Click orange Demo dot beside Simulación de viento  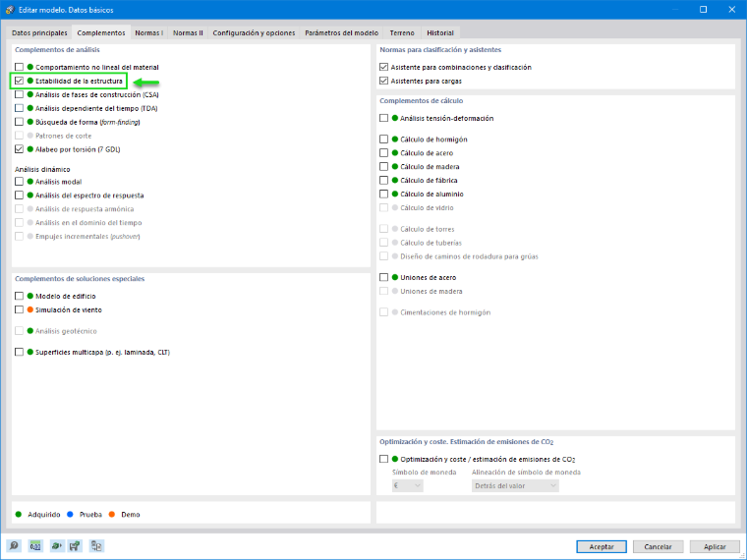[30, 310]
